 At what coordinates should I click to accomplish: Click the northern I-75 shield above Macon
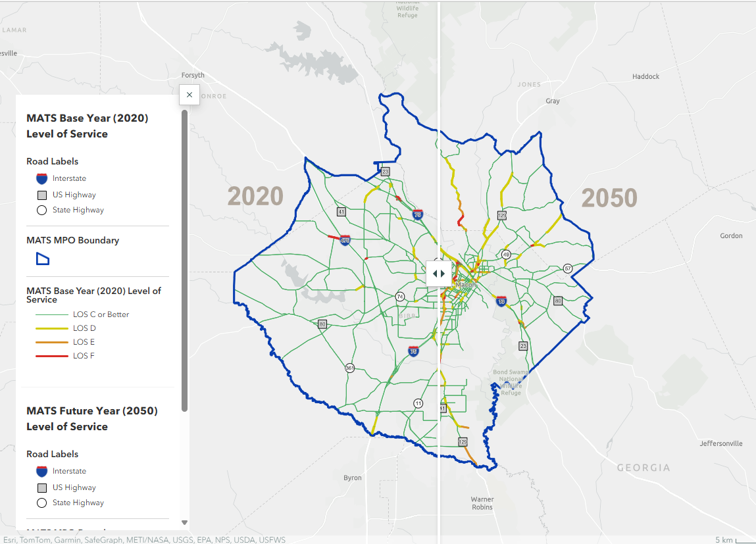418,214
